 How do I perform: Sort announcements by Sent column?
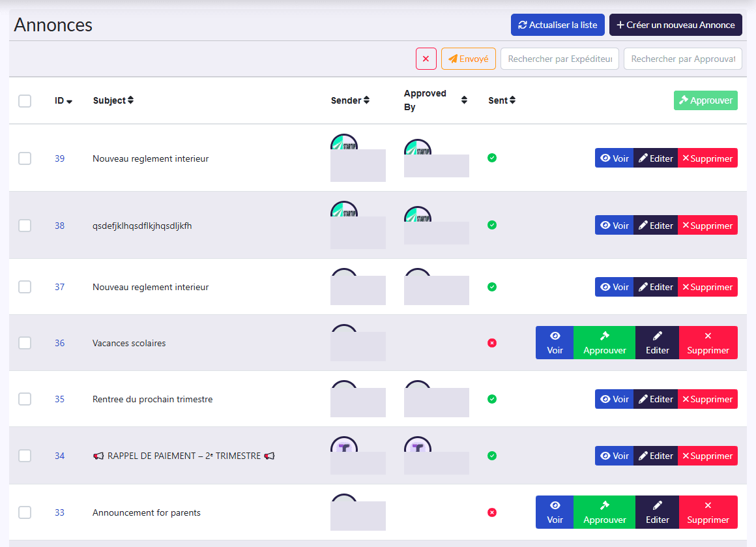[502, 100]
